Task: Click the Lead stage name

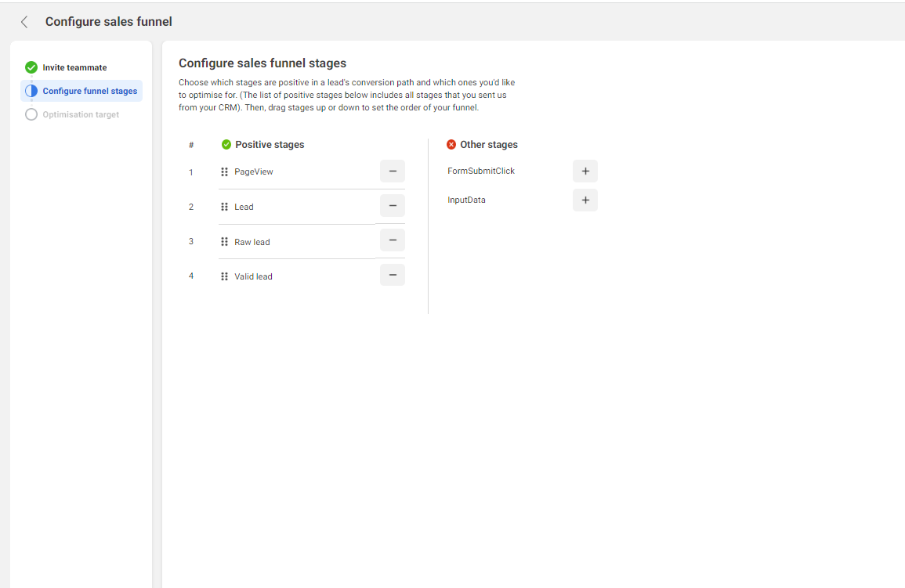Action: pyautogui.click(x=244, y=207)
